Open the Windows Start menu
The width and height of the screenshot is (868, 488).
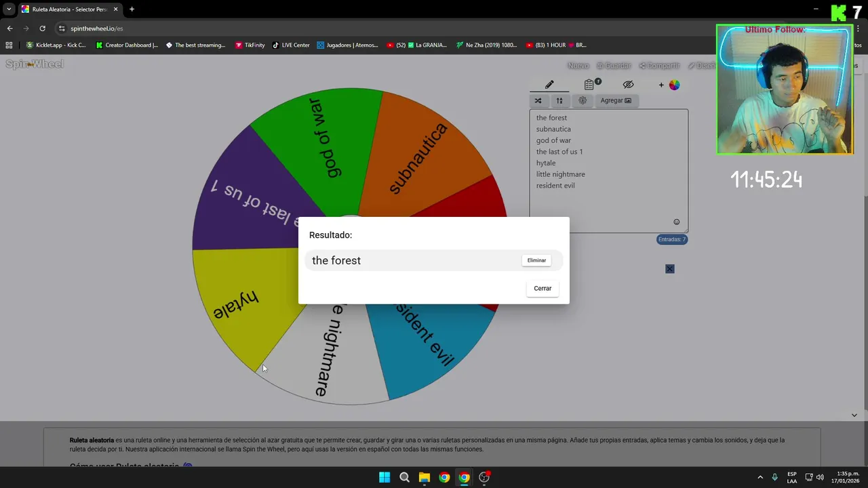(x=384, y=477)
